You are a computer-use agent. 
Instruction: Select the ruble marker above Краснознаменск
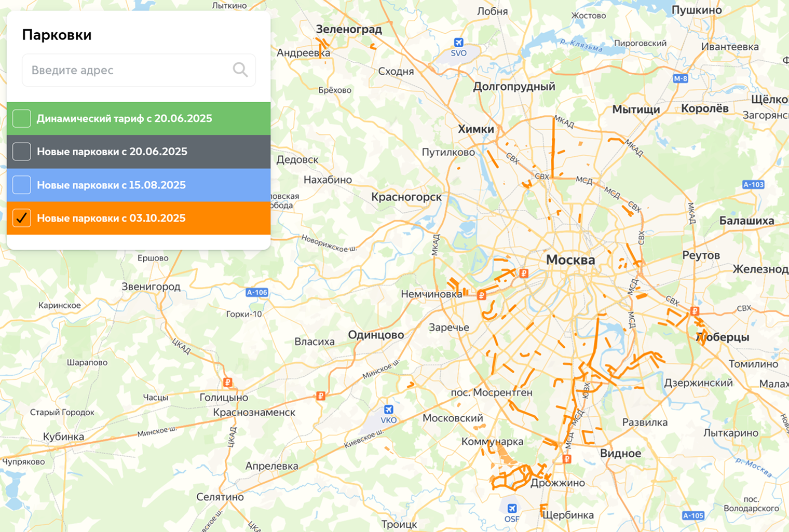tap(321, 396)
